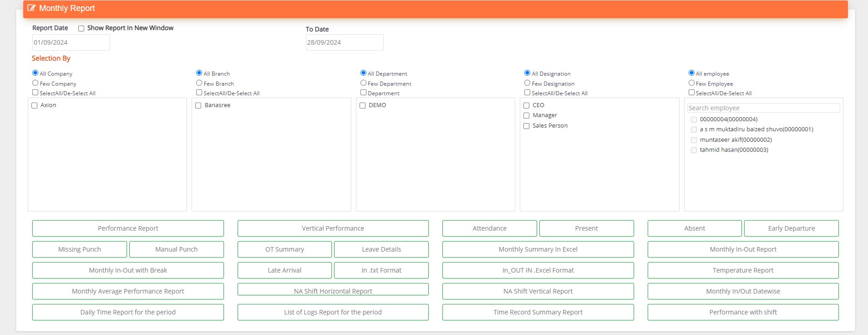Open the To Date field
Image resolution: width=868 pixels, height=335 pixels.
(x=344, y=42)
